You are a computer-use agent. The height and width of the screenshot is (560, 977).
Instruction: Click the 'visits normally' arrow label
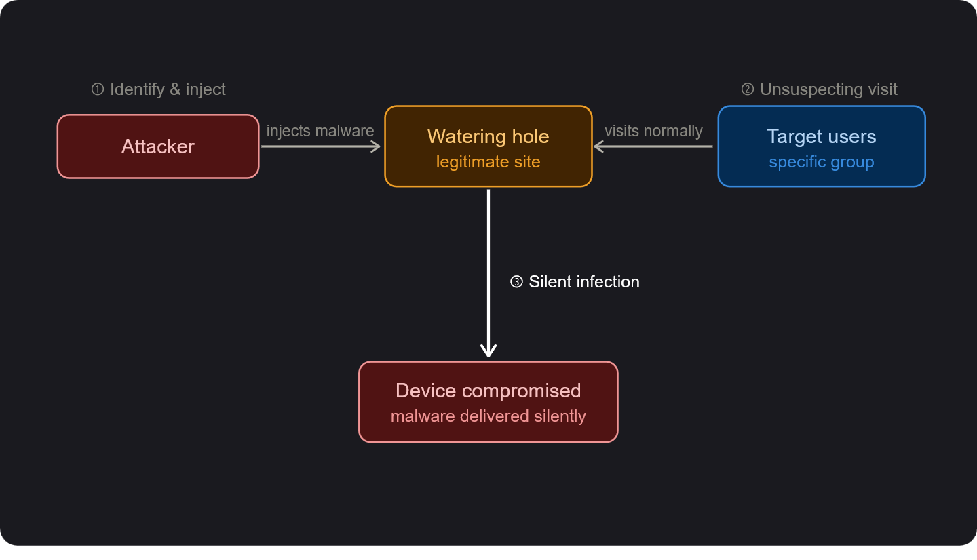tap(653, 131)
